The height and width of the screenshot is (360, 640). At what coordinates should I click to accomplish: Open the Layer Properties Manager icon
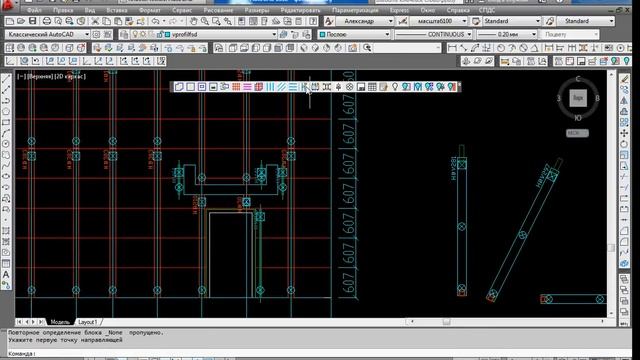[x=124, y=35]
